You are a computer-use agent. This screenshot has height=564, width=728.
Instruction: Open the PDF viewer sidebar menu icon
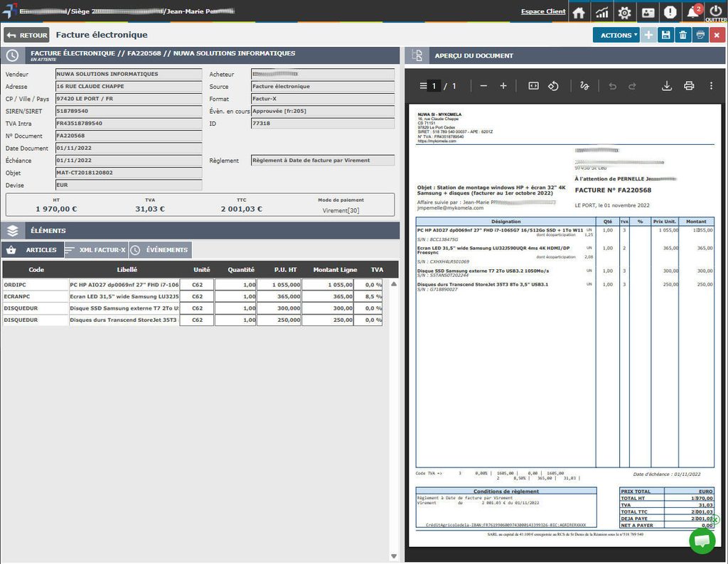423,86
